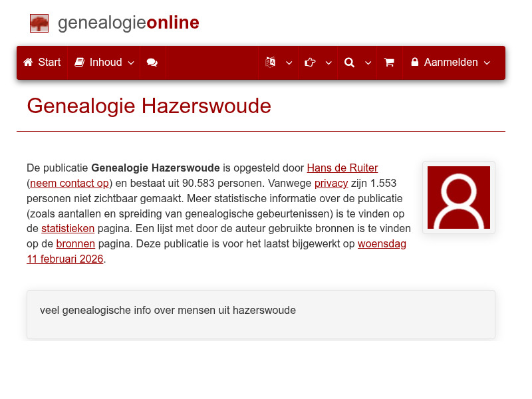Open the homepage via the Start house icon
The width and height of the screenshot is (532, 399).
point(27,63)
